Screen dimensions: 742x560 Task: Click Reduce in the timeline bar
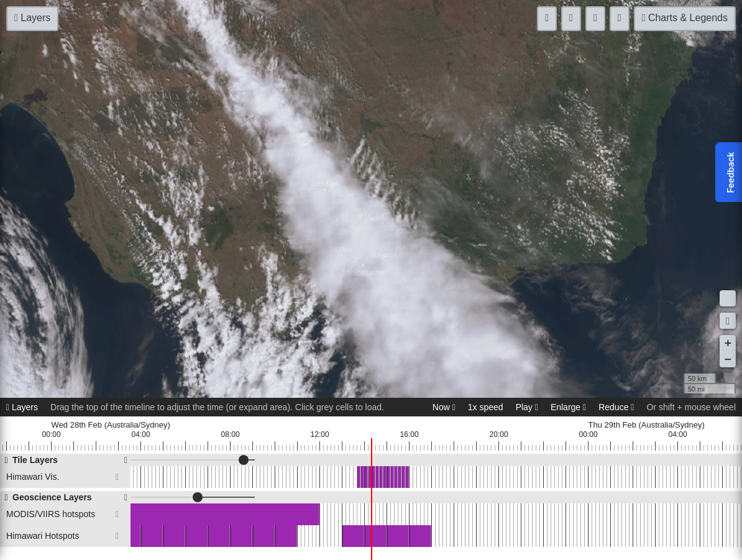[x=616, y=407]
